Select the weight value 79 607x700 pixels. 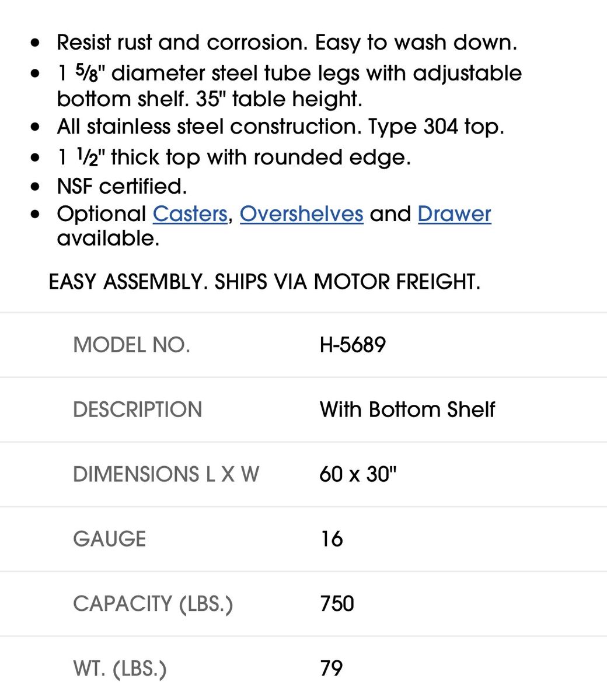[x=332, y=668]
